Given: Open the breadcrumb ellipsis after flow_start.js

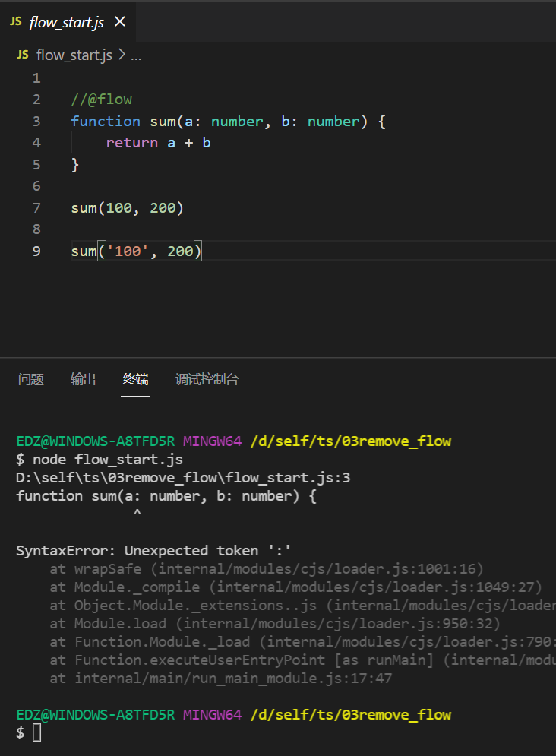Looking at the screenshot, I should coord(136,56).
